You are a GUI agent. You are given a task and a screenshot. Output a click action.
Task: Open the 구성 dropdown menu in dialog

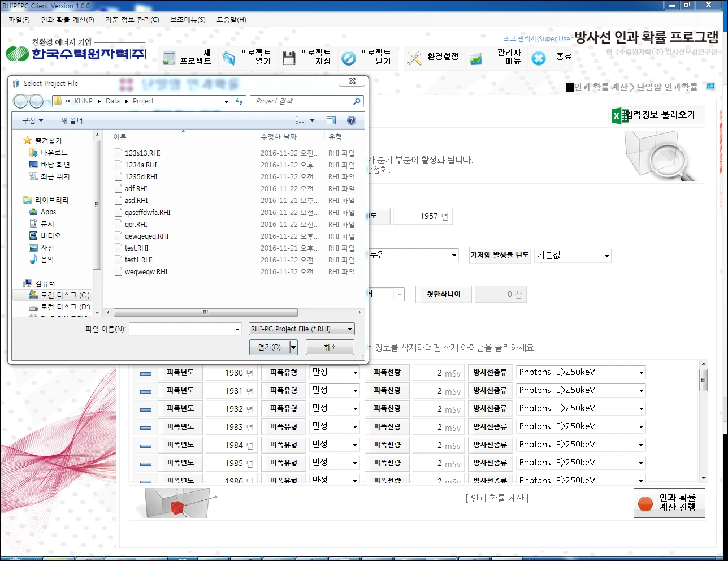pos(32,120)
